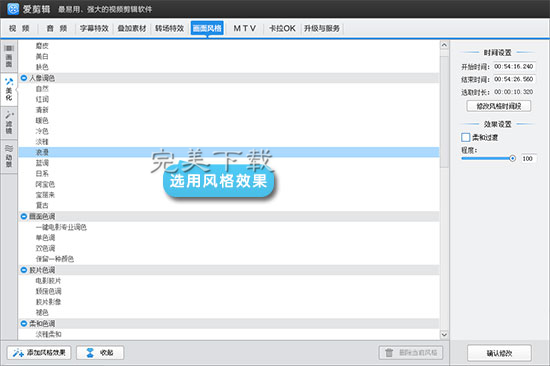Collapse the 人像调色 group

click(x=24, y=78)
